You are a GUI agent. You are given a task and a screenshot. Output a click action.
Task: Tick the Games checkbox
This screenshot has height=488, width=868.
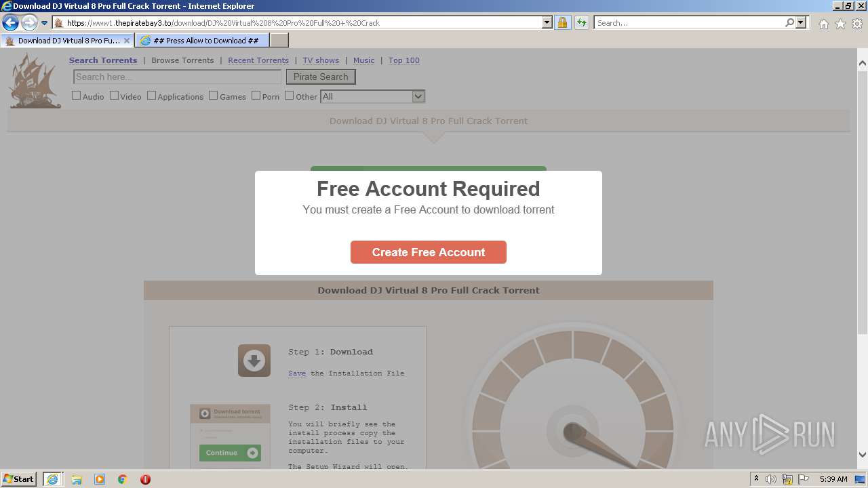tap(214, 96)
